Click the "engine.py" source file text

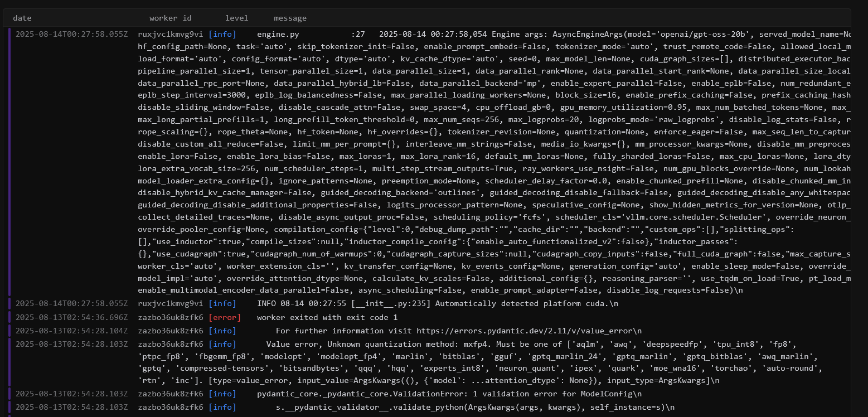(x=278, y=34)
